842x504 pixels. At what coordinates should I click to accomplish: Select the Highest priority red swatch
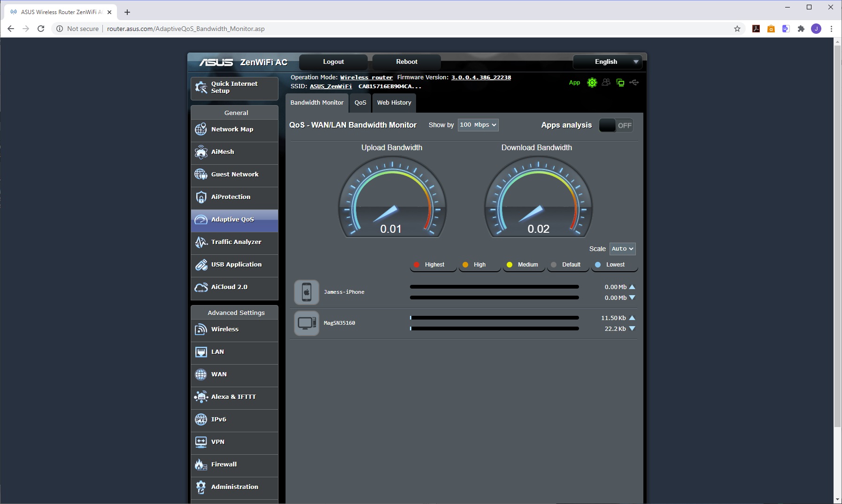(417, 265)
